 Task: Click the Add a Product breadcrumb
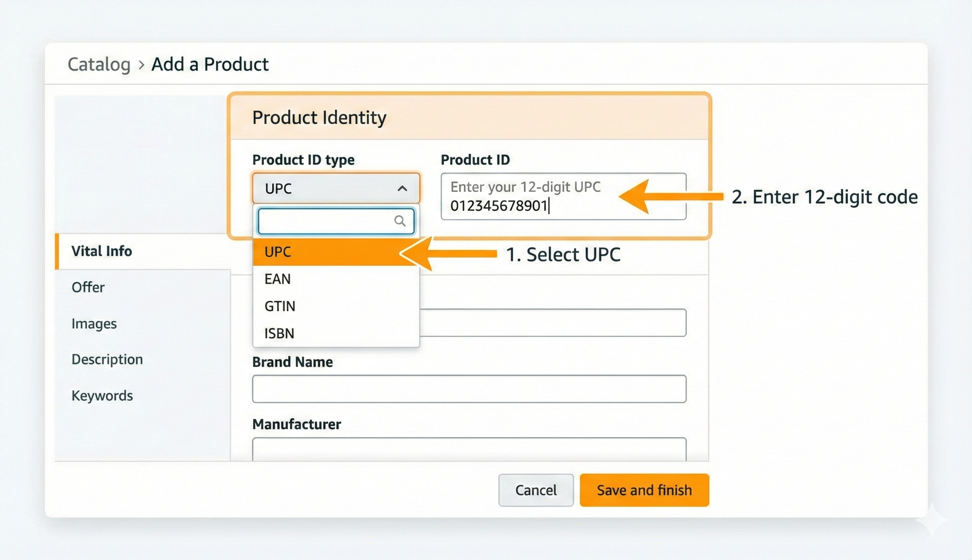[209, 64]
